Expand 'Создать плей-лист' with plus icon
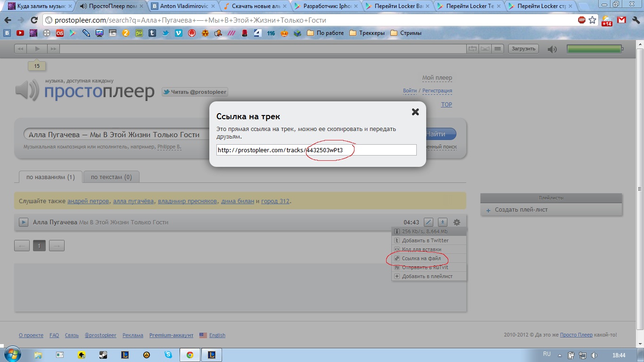This screenshot has width=644, height=362. [x=488, y=210]
